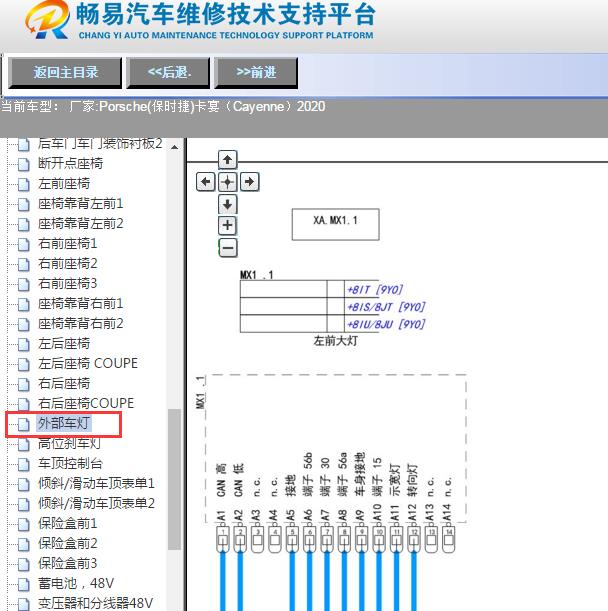Pan diagram up with arrow icon
This screenshot has width=608, height=611.
(228, 159)
